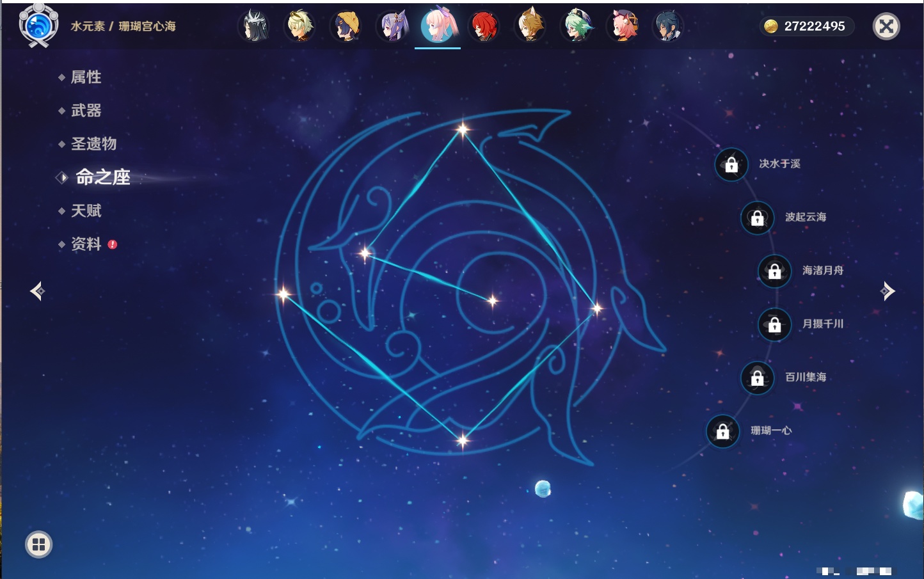The width and height of the screenshot is (924, 579).
Task: Choose green-haired Sucrose character portrait
Action: pyautogui.click(x=576, y=27)
